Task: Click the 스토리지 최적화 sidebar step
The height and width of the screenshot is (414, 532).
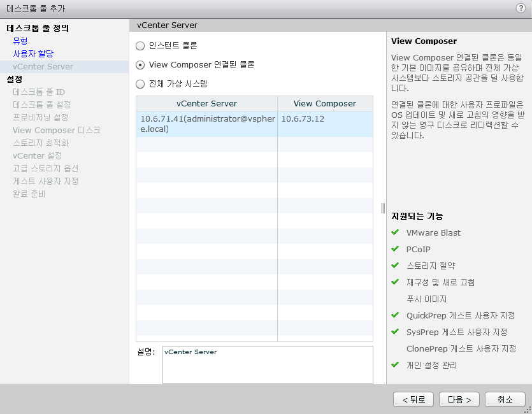Action: (41, 143)
